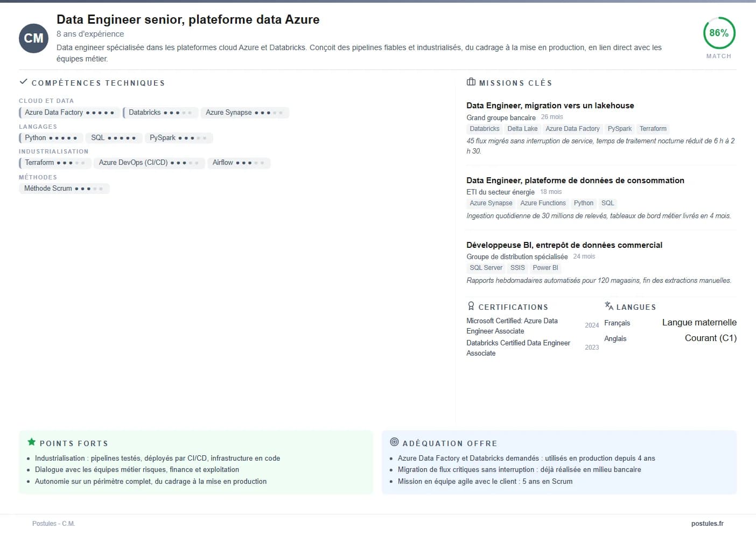Click the mission title "Data Engineer, plateforme de données de consommation"
Screen dimensions: 756x535
coord(576,180)
